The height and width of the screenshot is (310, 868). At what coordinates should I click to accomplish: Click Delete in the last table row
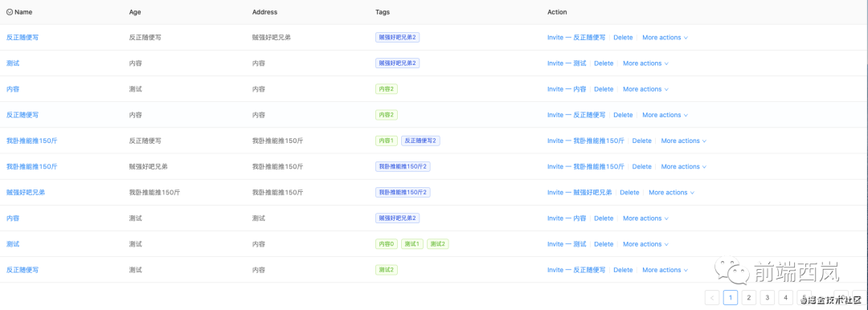pyautogui.click(x=623, y=270)
